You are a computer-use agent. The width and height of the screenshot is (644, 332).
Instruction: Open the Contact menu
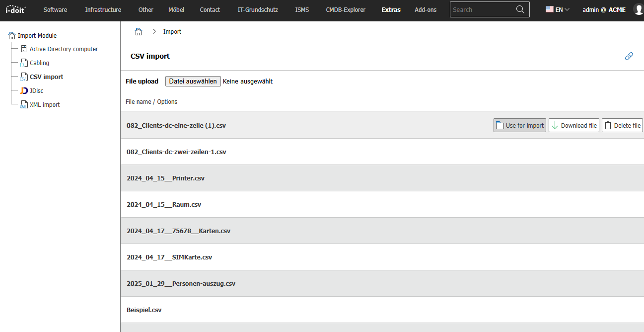(210, 9)
